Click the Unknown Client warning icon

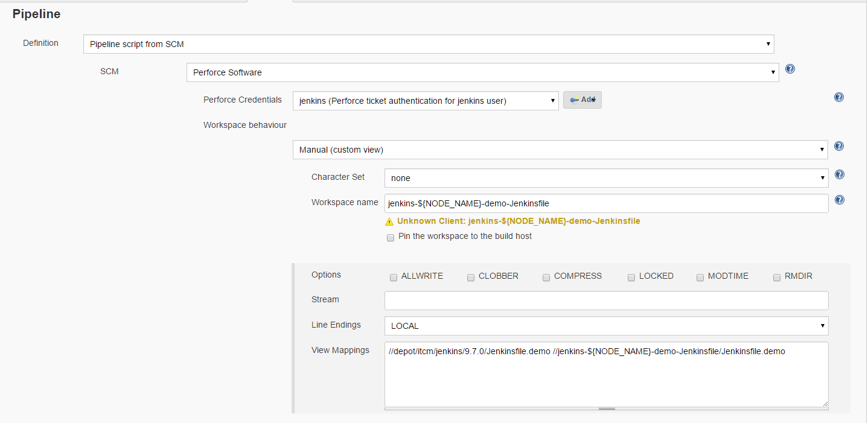tap(389, 221)
